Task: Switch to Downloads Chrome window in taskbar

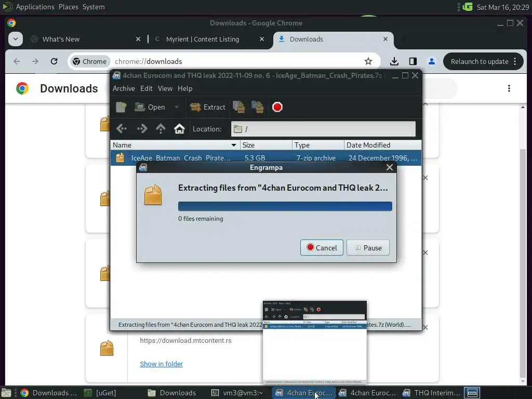Action: [49, 393]
